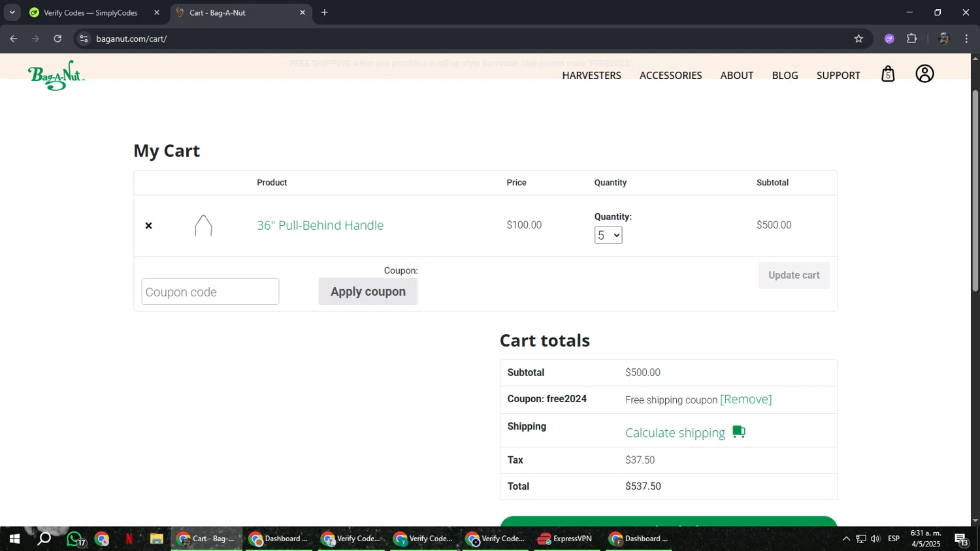View site information icon in address bar

point(84,39)
